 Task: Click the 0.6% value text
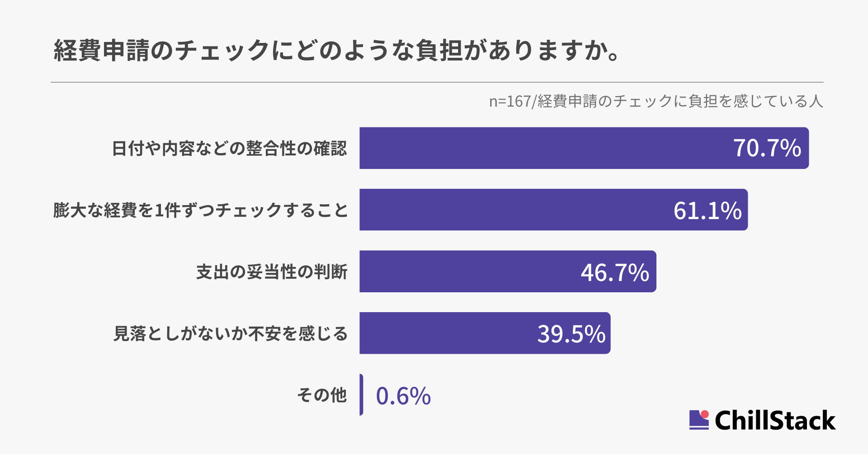tap(403, 396)
